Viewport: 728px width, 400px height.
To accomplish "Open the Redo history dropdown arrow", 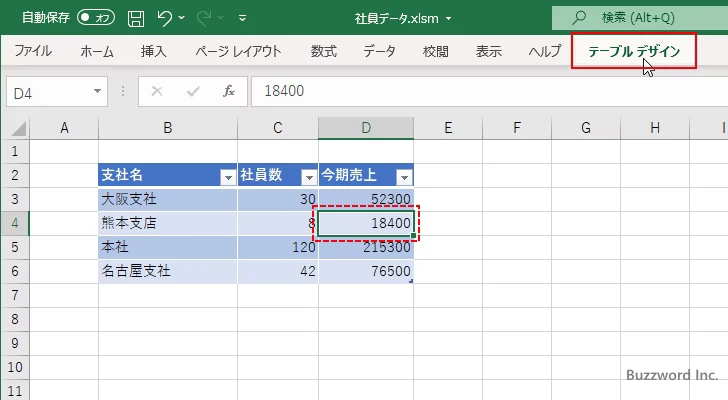I will click(x=221, y=18).
